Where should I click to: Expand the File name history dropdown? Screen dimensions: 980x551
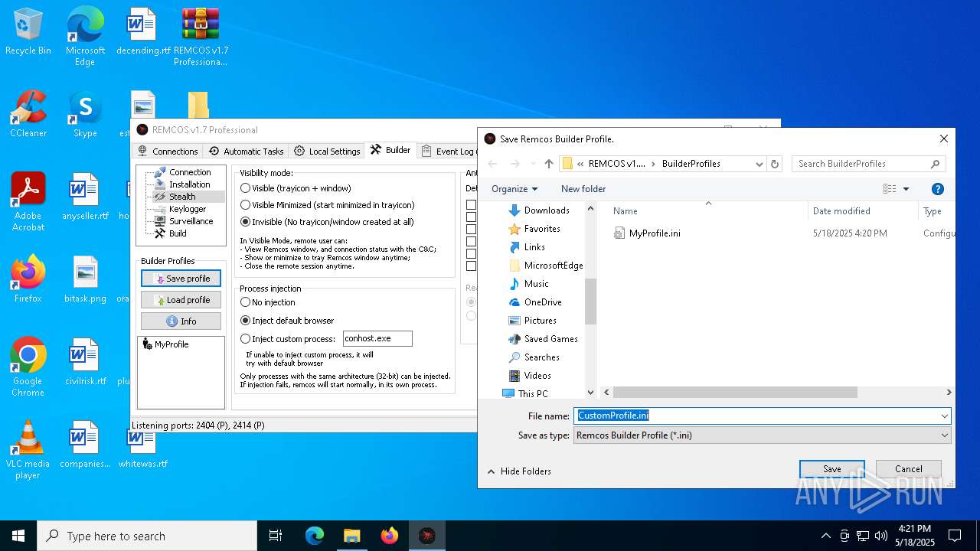coord(944,416)
